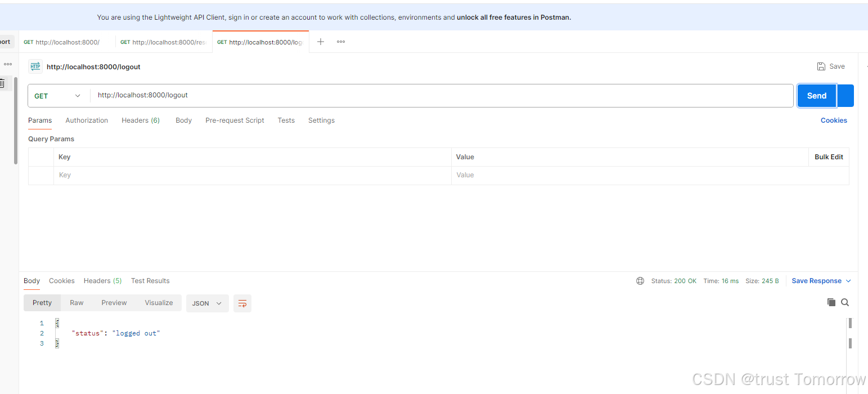Open a new request tab with plus icon
Image resolution: width=868 pixels, height=394 pixels.
tap(320, 42)
